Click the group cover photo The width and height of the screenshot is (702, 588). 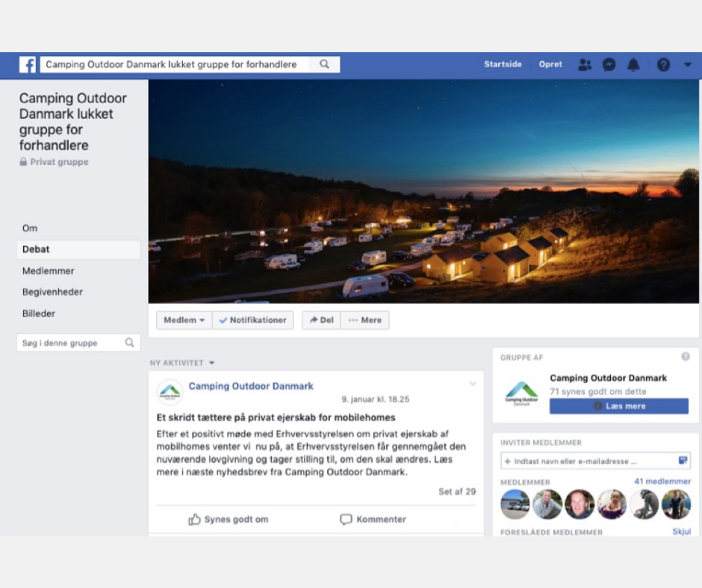[x=423, y=192]
